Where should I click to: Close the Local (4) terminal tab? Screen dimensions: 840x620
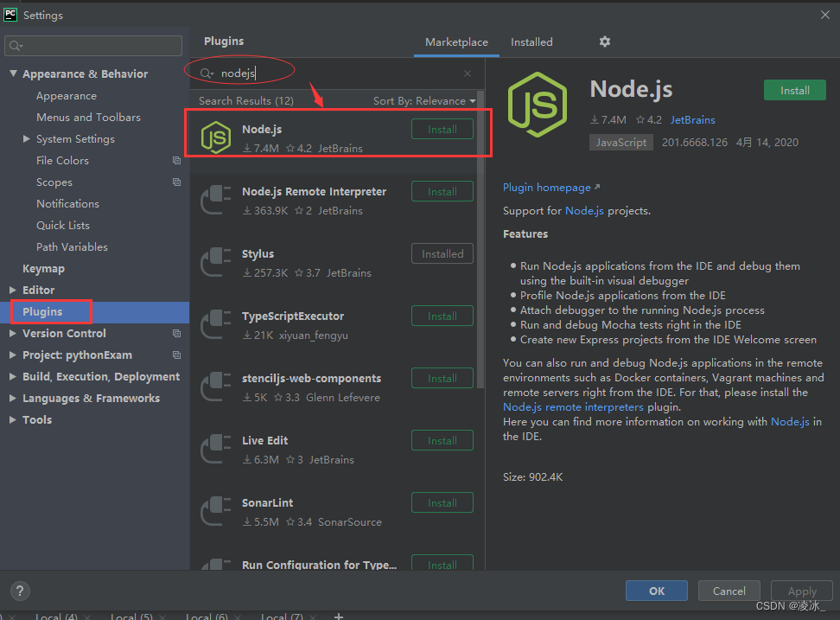[86, 617]
